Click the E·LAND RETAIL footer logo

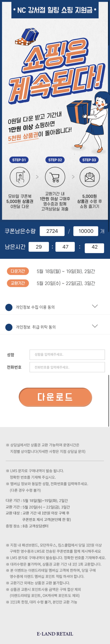click(x=55, y=634)
